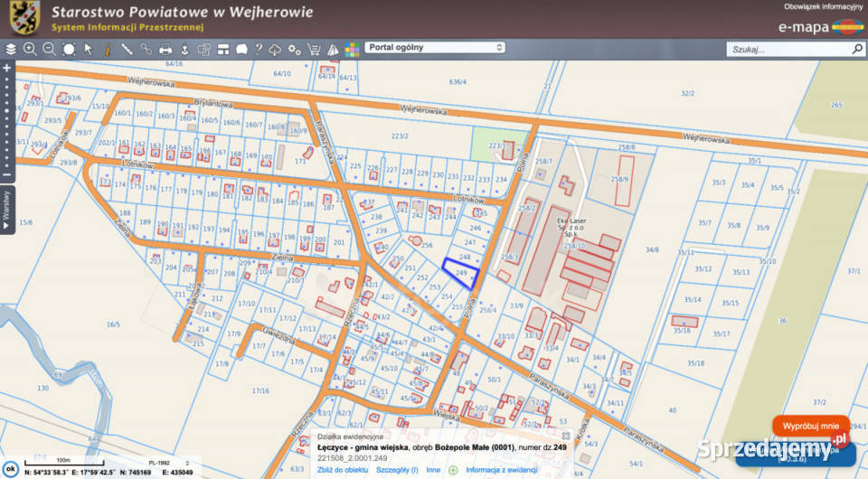Click the printer icon to print map
The height and width of the screenshot is (479, 868).
(165, 49)
